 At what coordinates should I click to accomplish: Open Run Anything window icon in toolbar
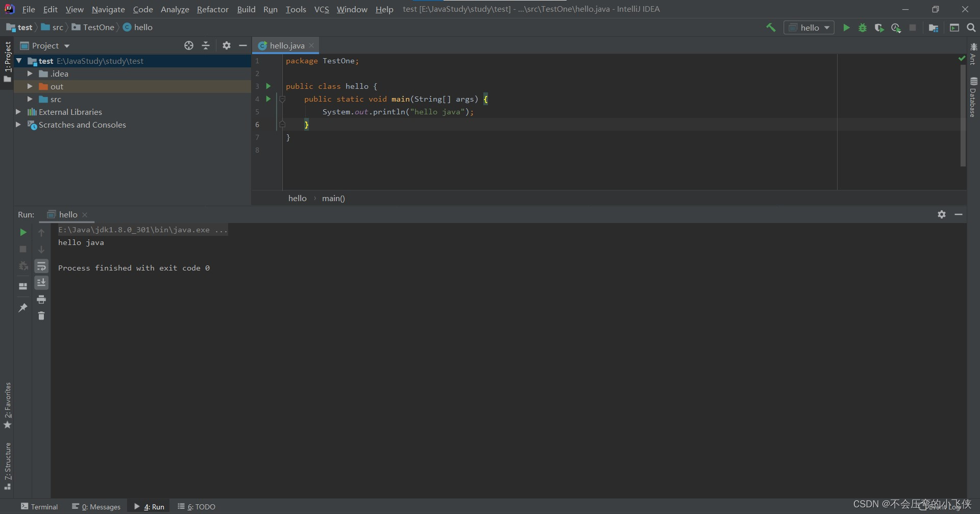(x=954, y=28)
